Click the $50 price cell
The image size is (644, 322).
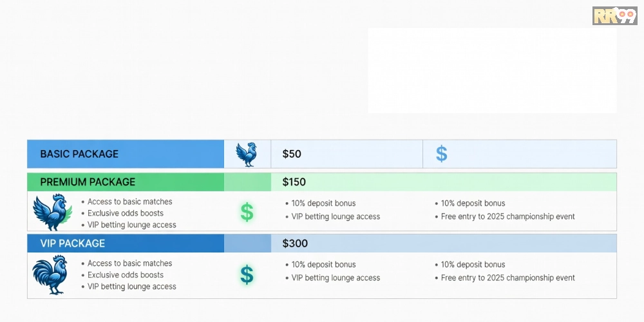point(346,154)
